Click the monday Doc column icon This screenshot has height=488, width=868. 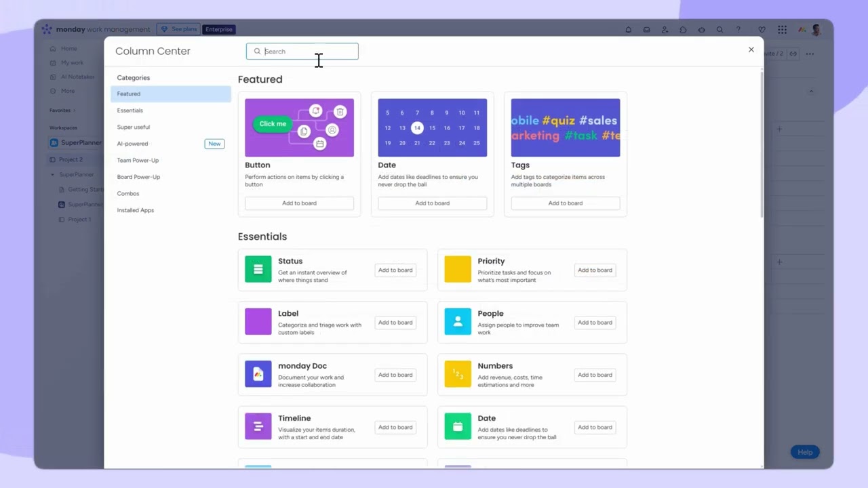(258, 374)
